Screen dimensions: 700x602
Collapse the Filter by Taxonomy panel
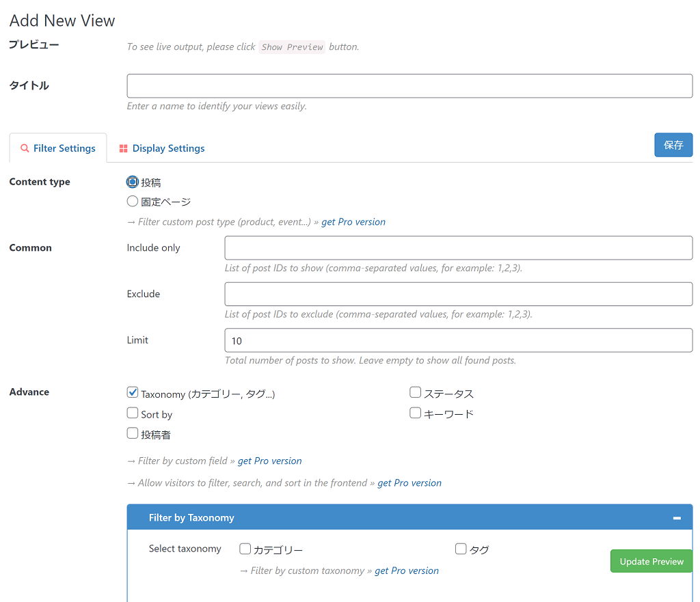pos(676,518)
